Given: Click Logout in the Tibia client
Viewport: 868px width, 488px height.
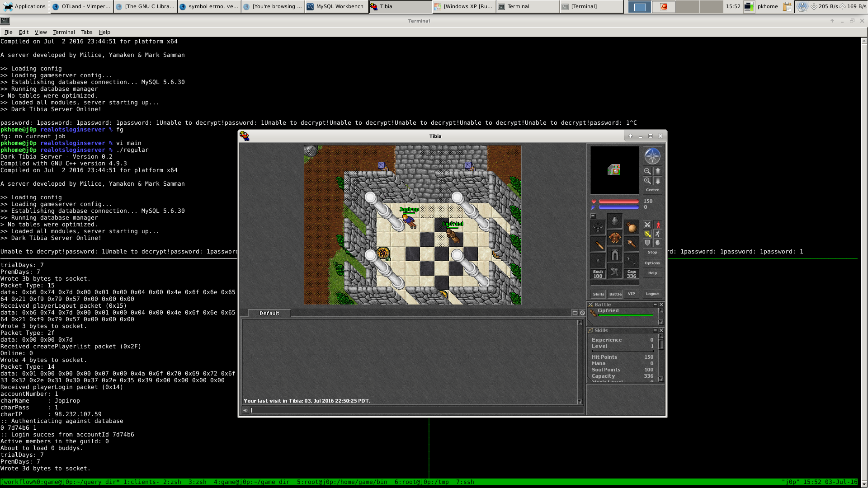Looking at the screenshot, I should [x=652, y=294].
